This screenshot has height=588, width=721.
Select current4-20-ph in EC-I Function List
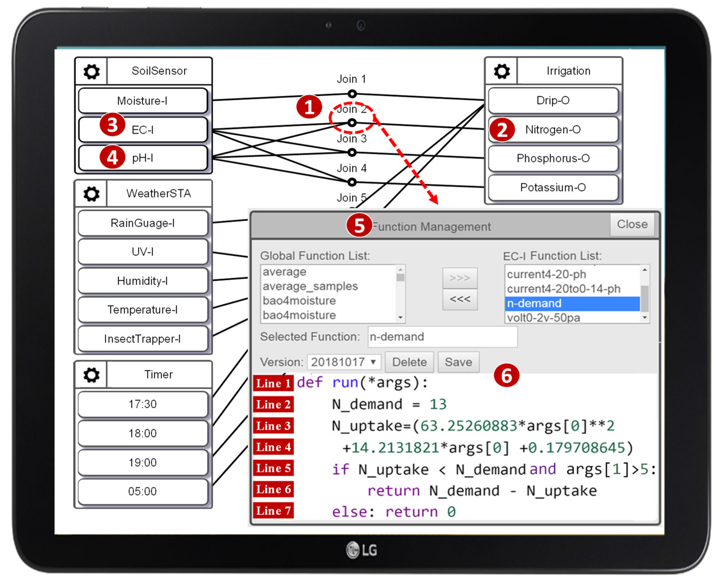[546, 274]
